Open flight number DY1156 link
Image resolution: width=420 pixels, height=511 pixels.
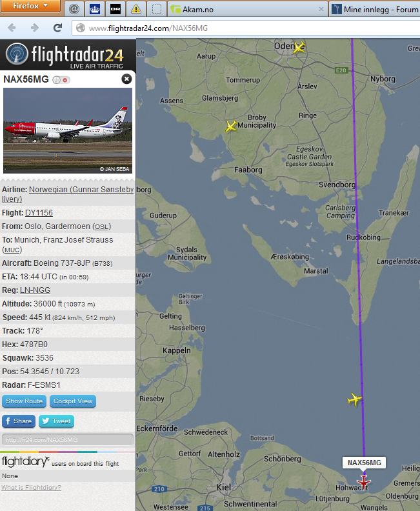(39, 213)
